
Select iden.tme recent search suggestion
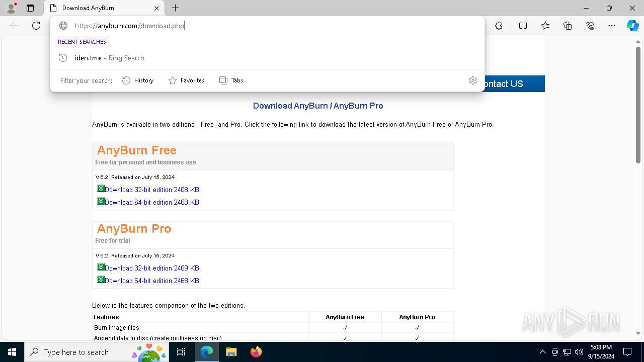pos(267,58)
